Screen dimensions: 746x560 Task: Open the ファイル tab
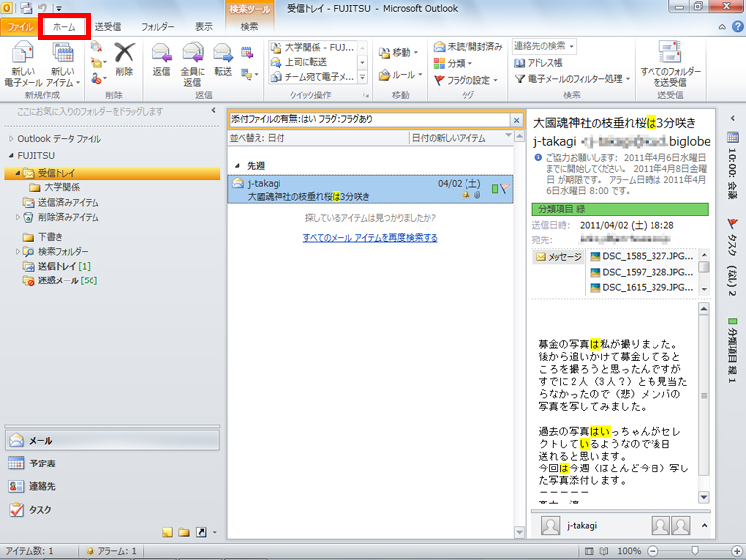point(20,27)
